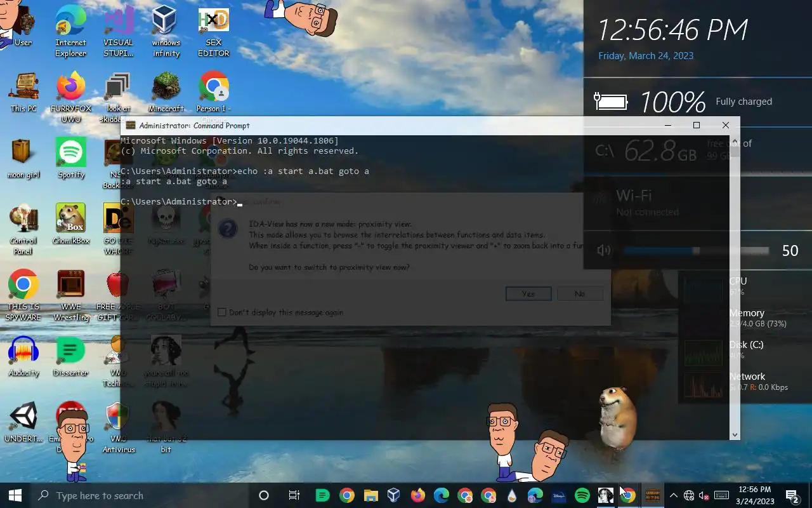
Task: Select the Minecraft desktop icon
Action: point(166,92)
